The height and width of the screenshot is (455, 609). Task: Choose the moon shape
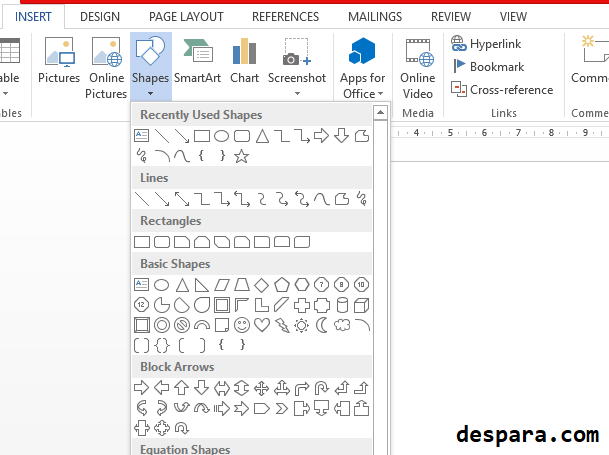pos(322,325)
